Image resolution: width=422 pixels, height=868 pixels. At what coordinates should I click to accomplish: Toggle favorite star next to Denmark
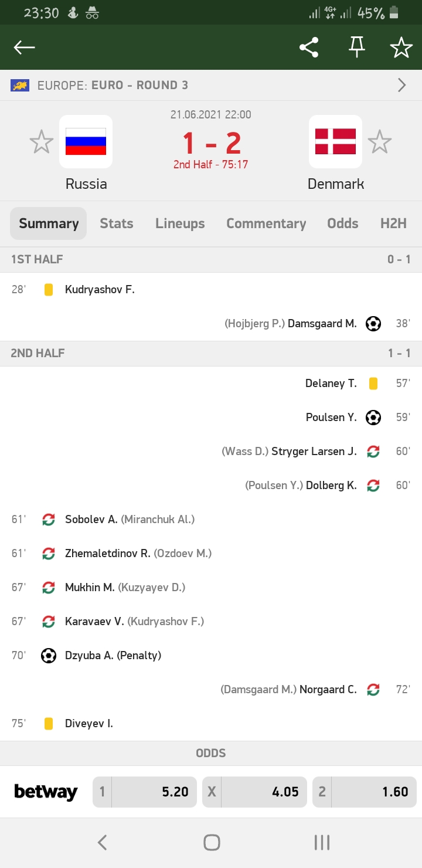(x=379, y=143)
